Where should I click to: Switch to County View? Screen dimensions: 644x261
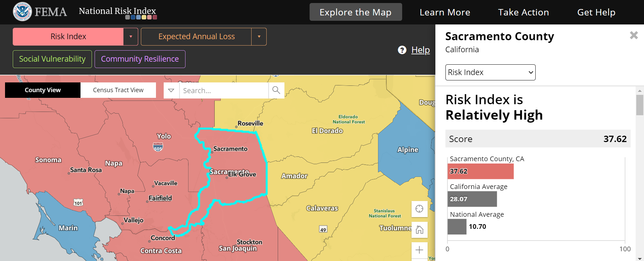tap(43, 90)
